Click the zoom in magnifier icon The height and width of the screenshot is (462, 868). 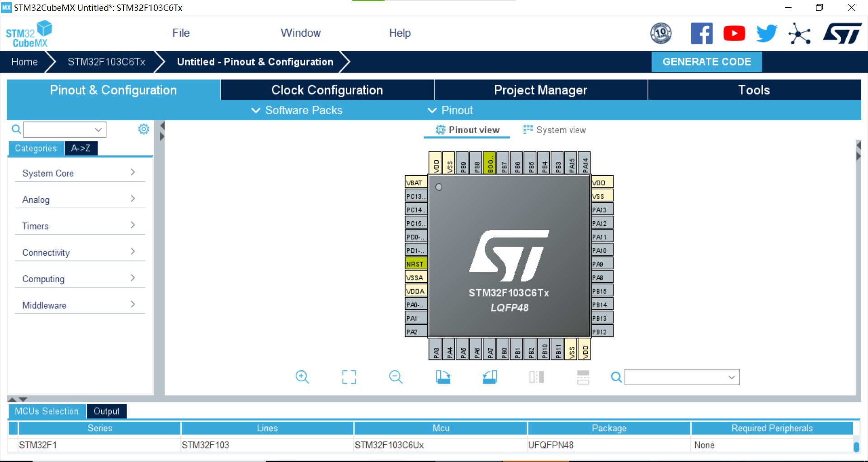click(302, 377)
